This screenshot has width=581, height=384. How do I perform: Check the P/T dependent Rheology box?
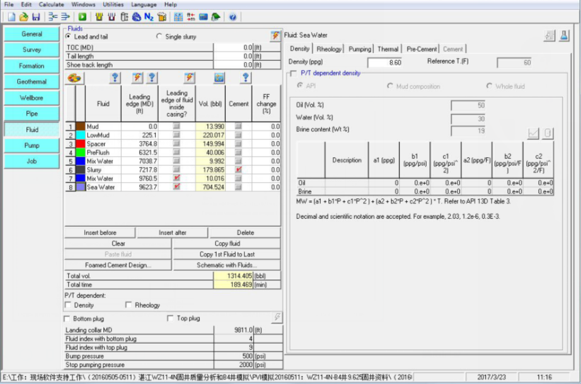[128, 305]
